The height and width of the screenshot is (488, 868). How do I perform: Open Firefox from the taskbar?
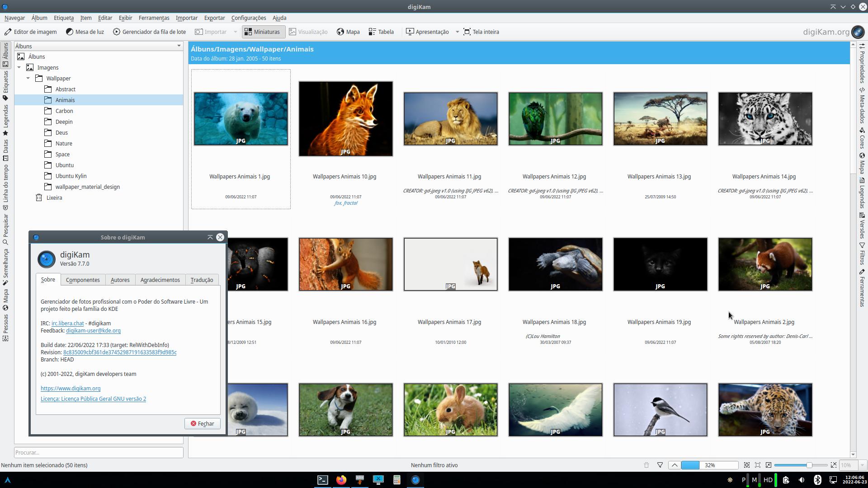pyautogui.click(x=341, y=480)
